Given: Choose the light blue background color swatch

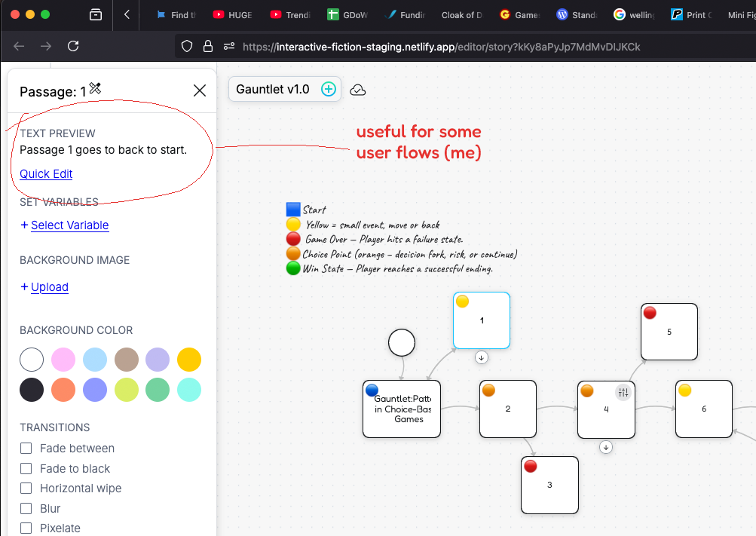Looking at the screenshot, I should point(95,360).
